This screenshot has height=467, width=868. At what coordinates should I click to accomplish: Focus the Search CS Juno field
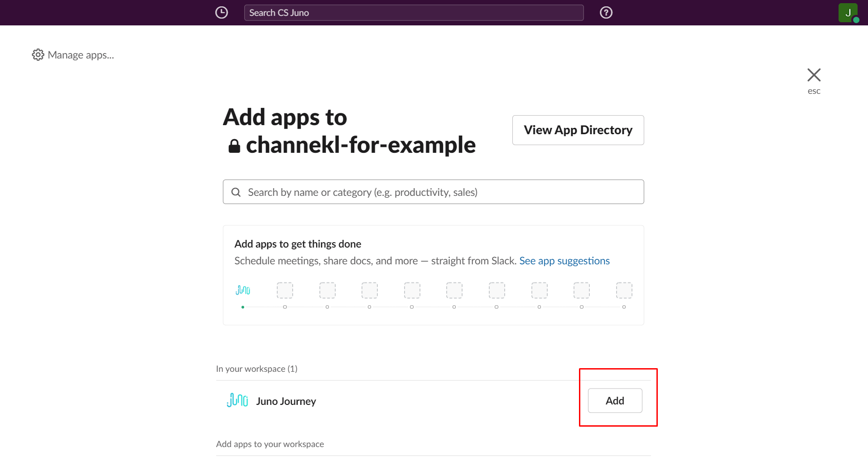coord(414,13)
